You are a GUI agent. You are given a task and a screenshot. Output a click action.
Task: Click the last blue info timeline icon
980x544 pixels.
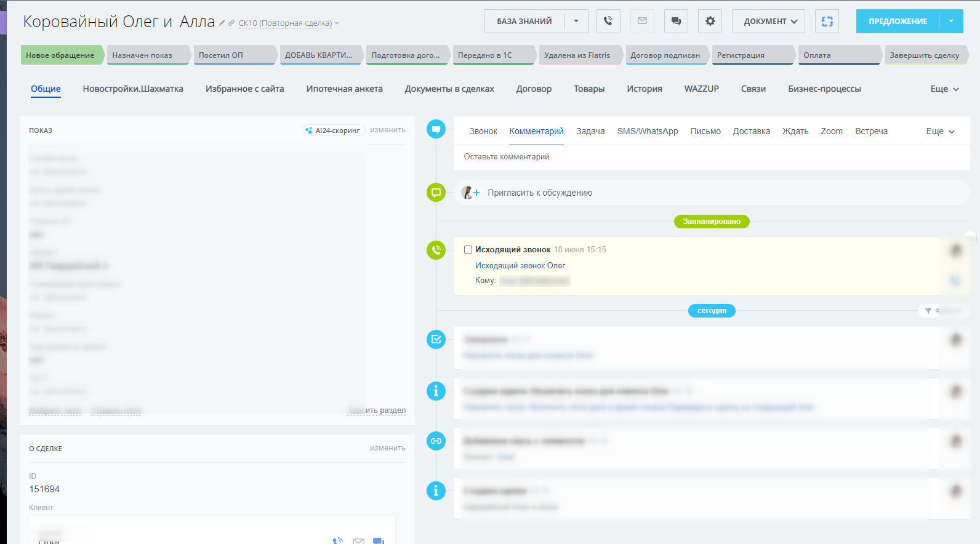click(436, 490)
